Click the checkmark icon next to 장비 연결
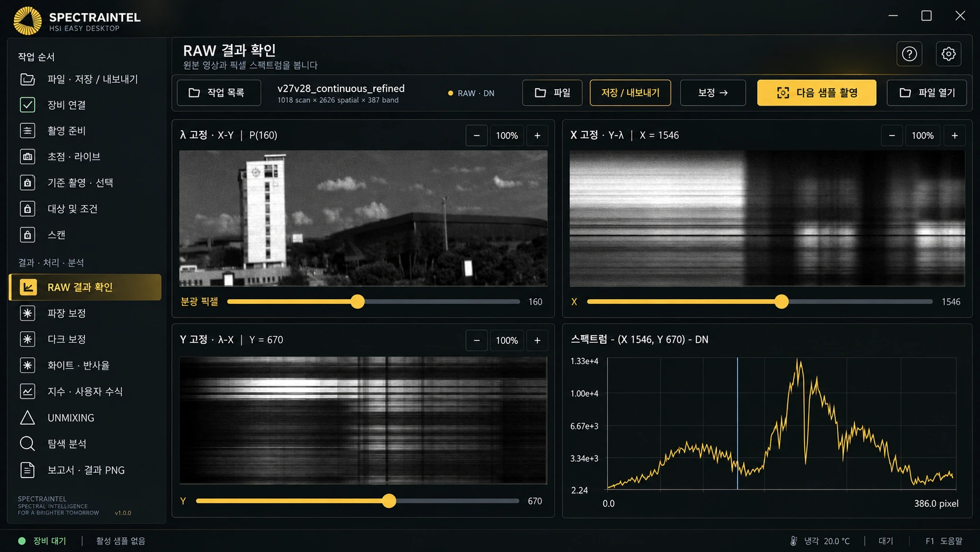 (x=28, y=105)
